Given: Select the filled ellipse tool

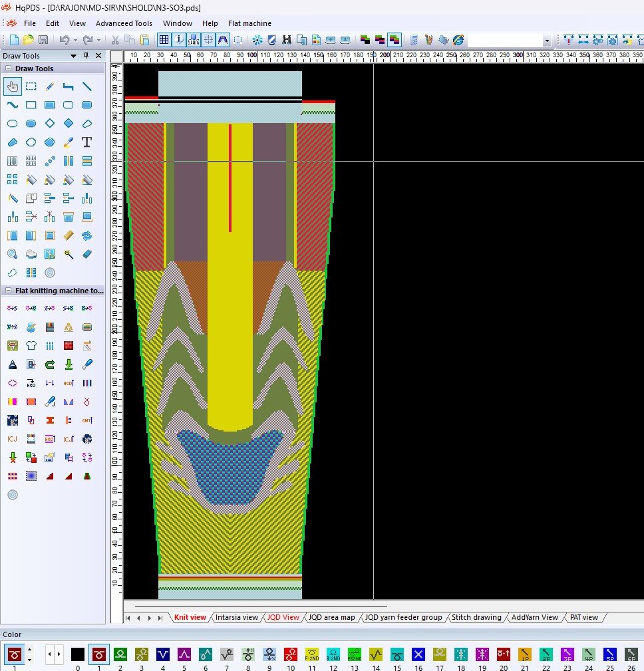Looking at the screenshot, I should [31, 124].
